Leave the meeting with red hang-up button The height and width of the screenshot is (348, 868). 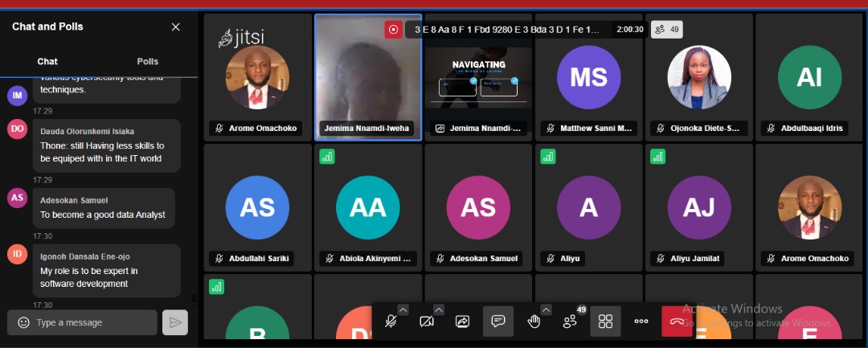(677, 321)
